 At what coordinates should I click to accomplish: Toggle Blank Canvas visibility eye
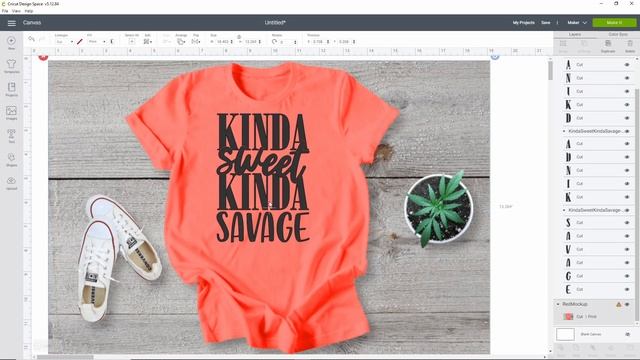[628, 334]
